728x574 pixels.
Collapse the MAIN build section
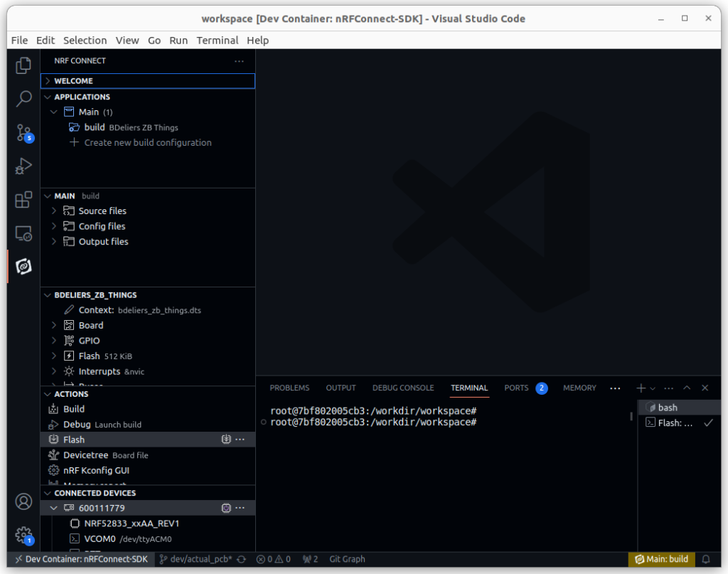(148, 196)
